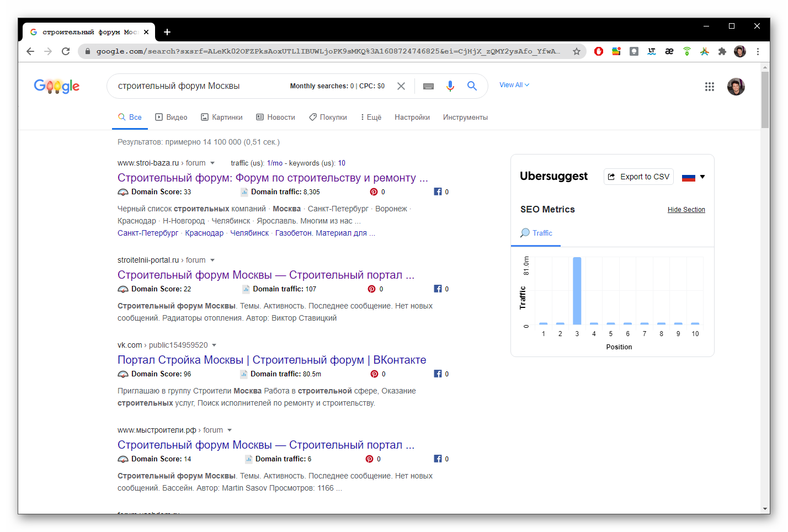Open the LanguageTool extension icon

coord(652,51)
